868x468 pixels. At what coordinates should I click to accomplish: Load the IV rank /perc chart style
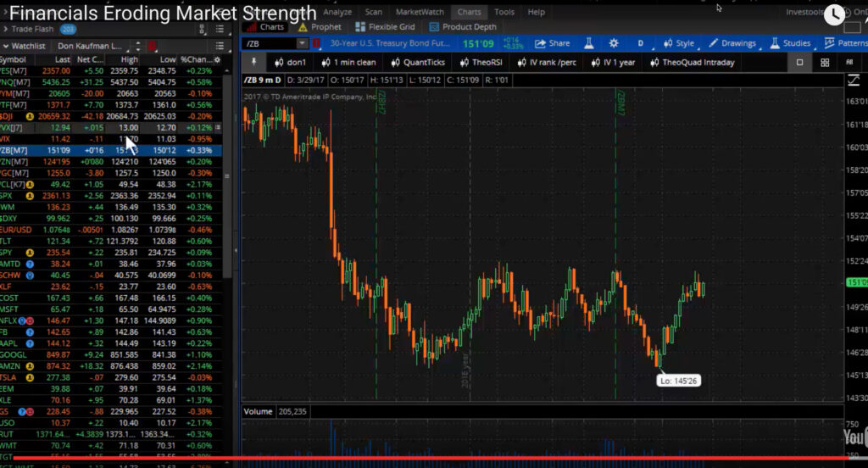pos(547,62)
